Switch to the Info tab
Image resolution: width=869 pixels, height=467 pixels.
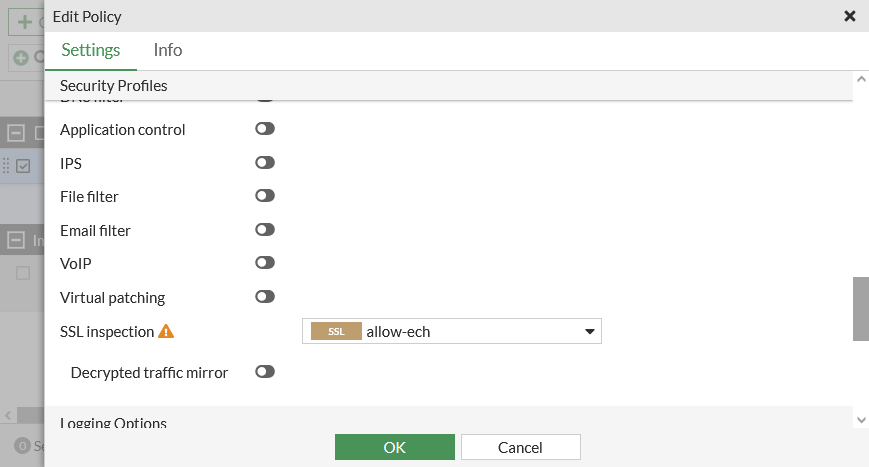pos(168,50)
